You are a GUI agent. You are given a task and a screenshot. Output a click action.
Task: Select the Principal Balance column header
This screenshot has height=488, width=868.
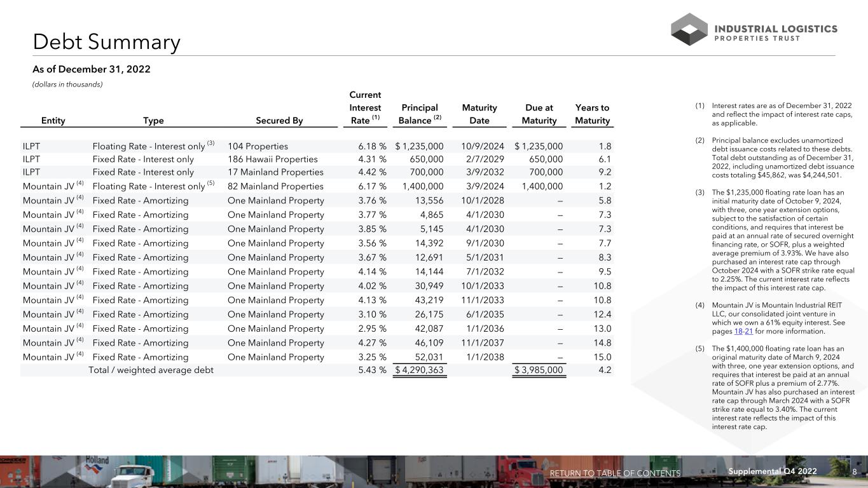[420, 114]
